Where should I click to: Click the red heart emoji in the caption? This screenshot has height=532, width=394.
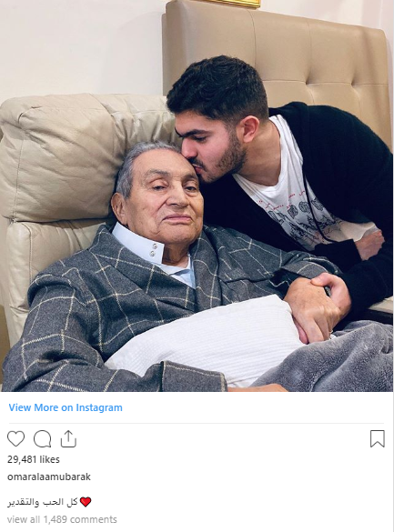86,502
